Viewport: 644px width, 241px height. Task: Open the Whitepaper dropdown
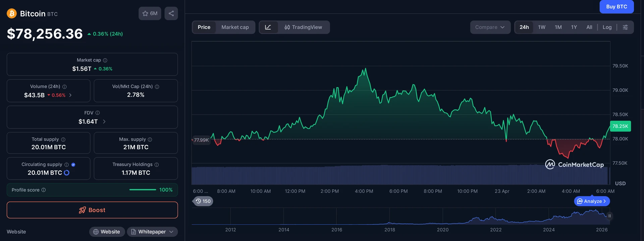tap(152, 232)
